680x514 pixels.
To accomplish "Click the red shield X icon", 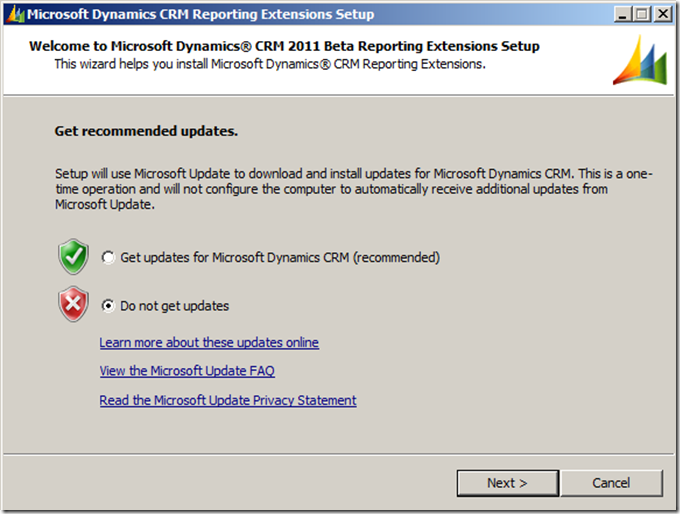I will pyautogui.click(x=73, y=306).
